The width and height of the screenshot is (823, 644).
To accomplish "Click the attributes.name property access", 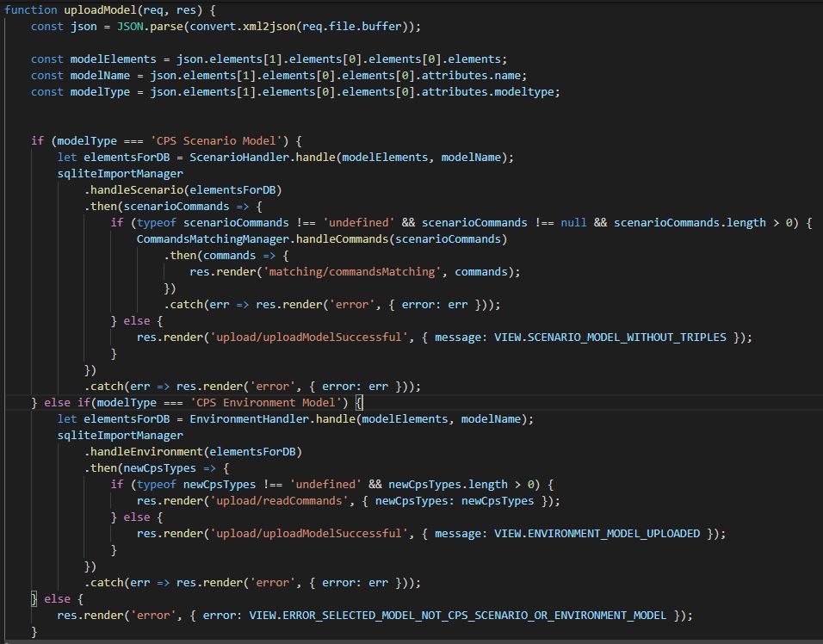I will (472, 75).
